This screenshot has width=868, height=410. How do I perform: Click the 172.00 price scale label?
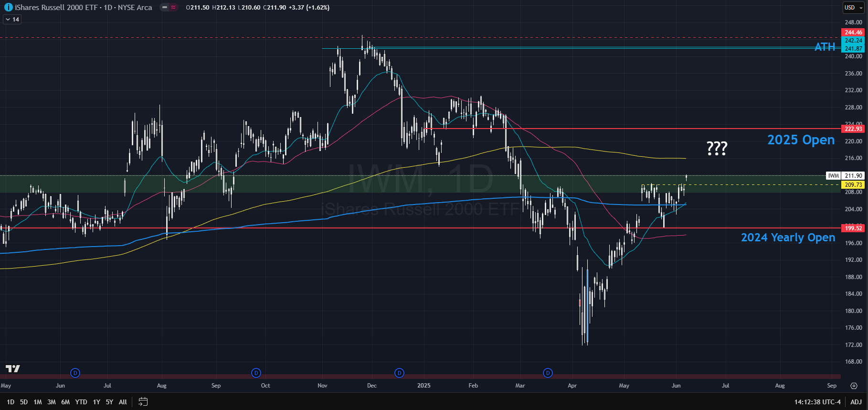point(853,345)
